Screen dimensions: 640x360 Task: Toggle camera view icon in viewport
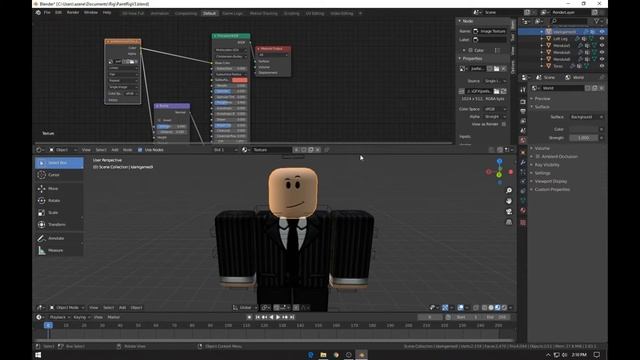tap(509, 211)
